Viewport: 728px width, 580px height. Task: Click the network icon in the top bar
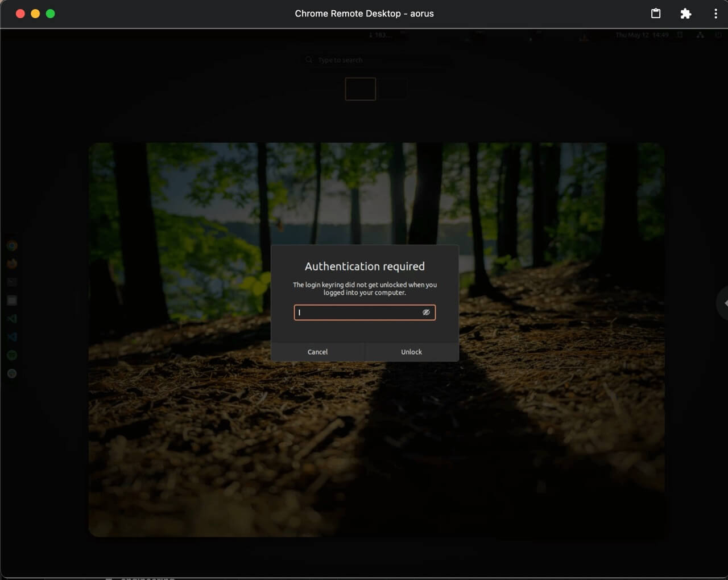coord(700,35)
